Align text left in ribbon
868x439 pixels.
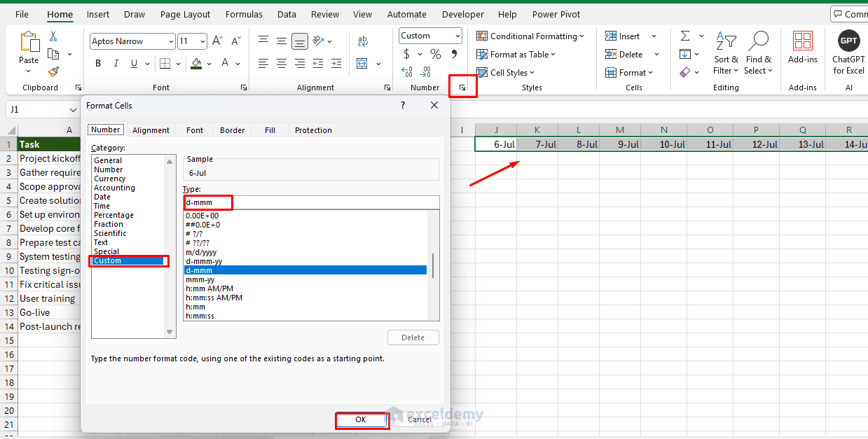pos(263,63)
